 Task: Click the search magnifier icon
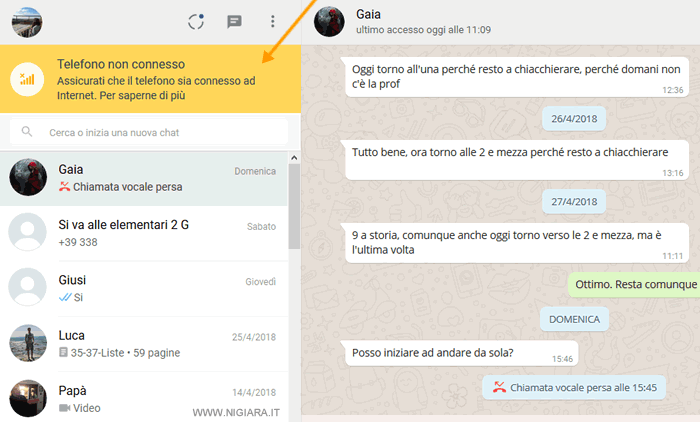tap(27, 131)
